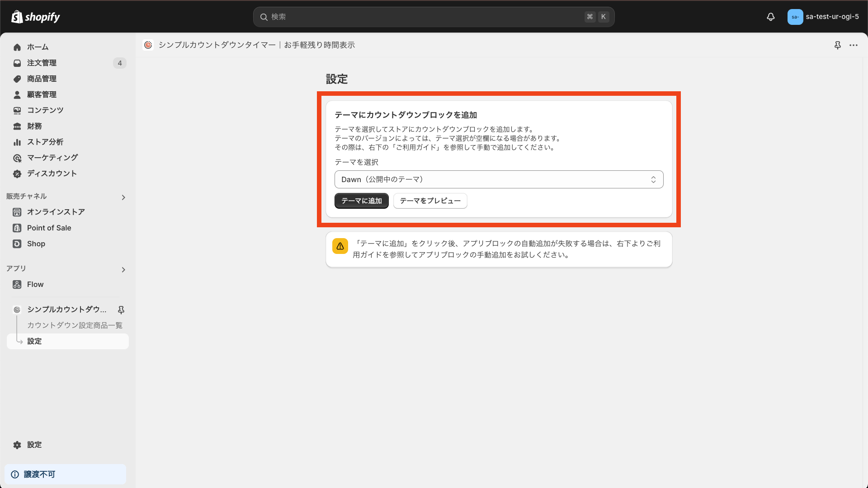Open Point of Sale channel
Image resolution: width=868 pixels, height=488 pixels.
[48, 228]
